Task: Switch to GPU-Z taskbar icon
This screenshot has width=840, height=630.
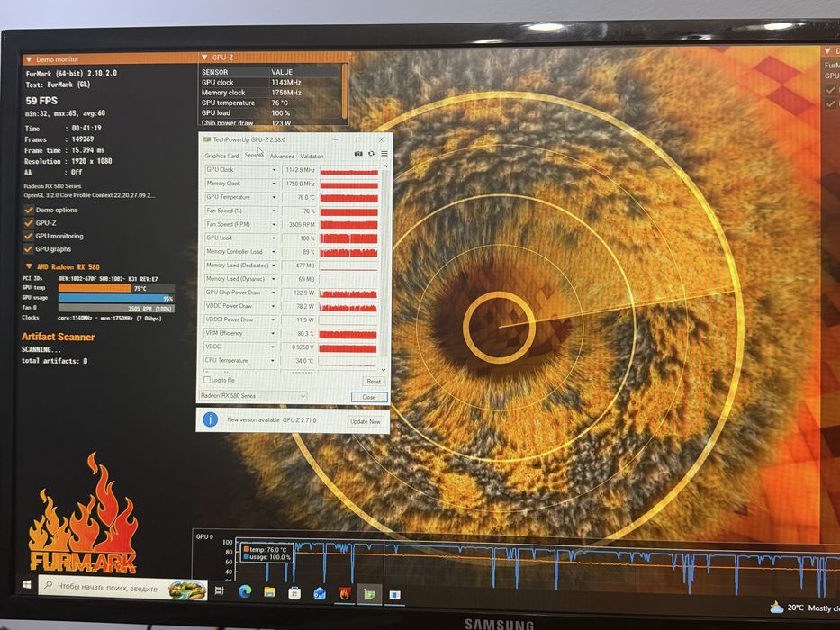Action: 370,594
